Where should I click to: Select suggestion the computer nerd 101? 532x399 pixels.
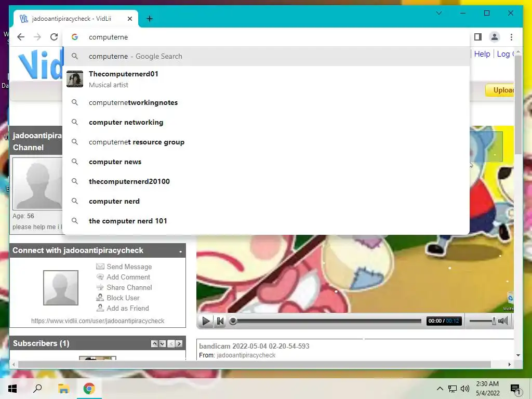click(x=267, y=221)
